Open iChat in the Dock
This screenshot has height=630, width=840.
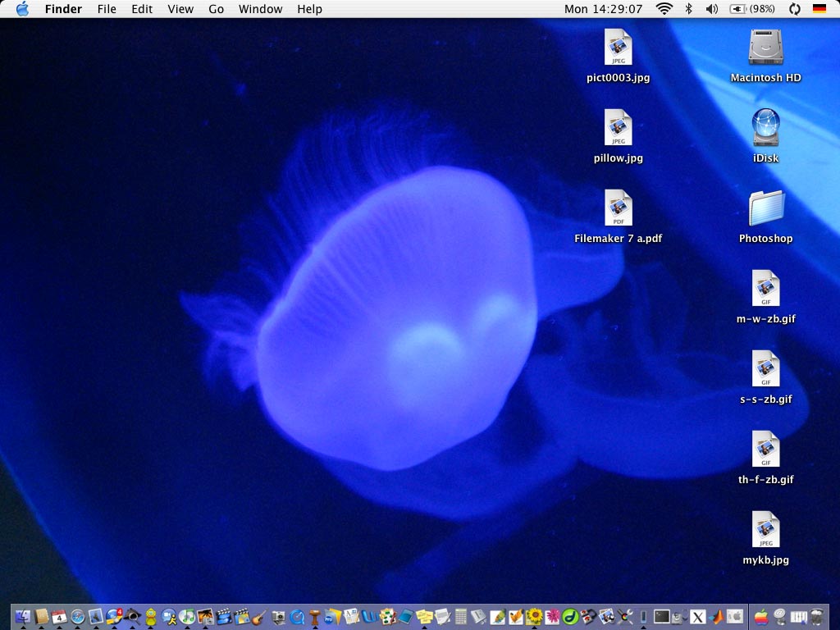coord(170,616)
